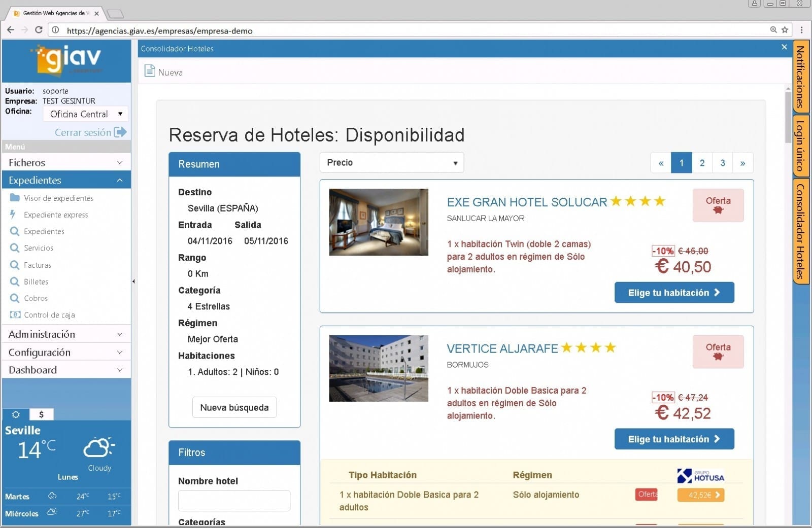Click Oferta piggy bank badge for Vertice Aljarafe
Screen dimensions: 812x528
point(718,352)
